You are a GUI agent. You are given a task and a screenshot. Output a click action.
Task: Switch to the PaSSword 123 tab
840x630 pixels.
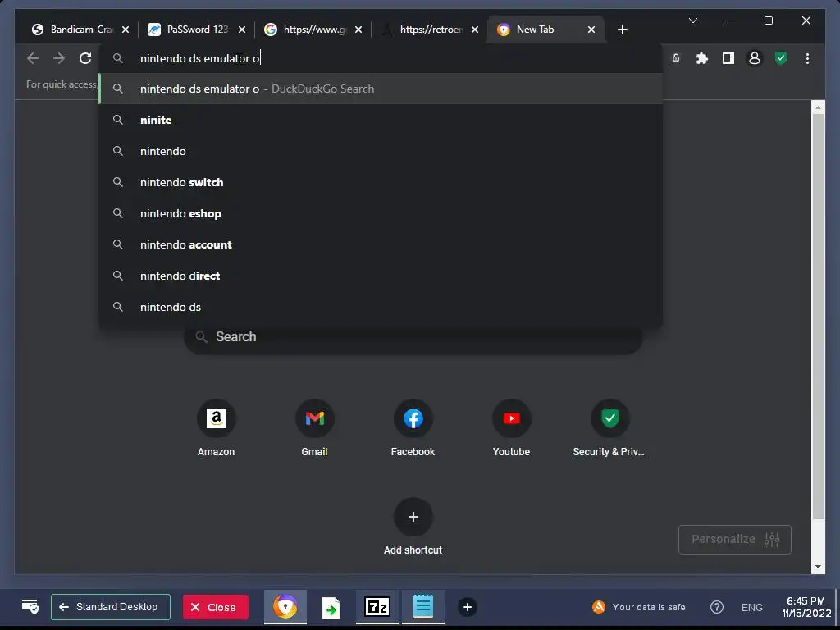coord(196,30)
